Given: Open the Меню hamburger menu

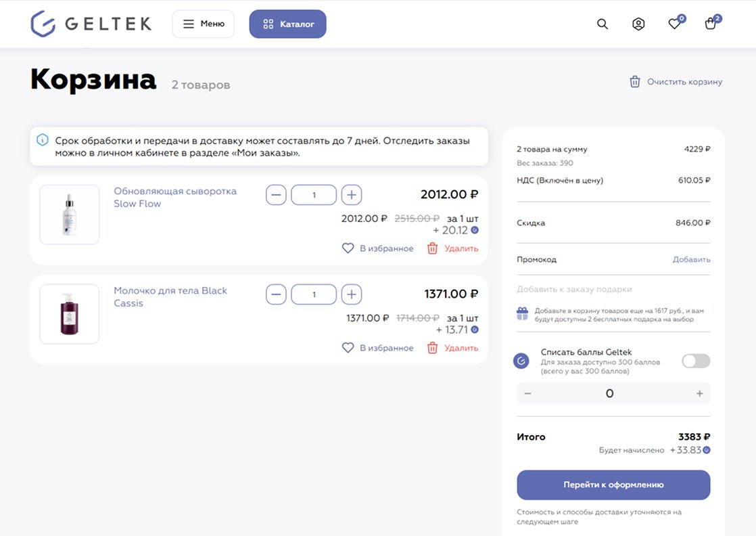Looking at the screenshot, I should 204,24.
